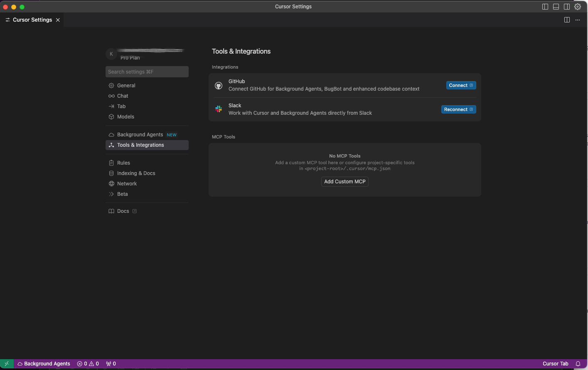Select the Chat settings icon
588x370 pixels.
(x=111, y=96)
